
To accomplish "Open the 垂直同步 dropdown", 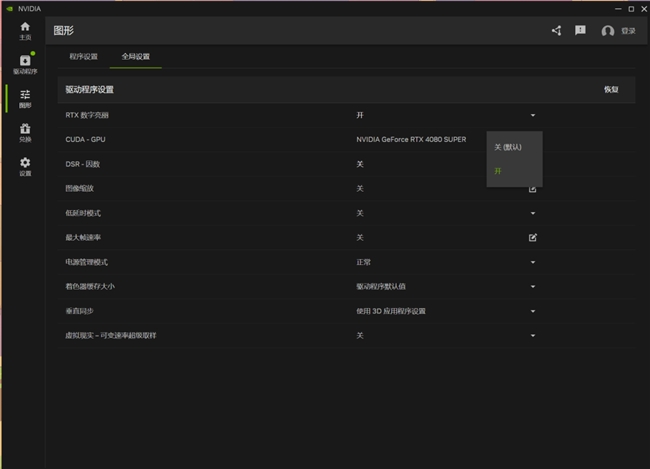I will click(533, 311).
